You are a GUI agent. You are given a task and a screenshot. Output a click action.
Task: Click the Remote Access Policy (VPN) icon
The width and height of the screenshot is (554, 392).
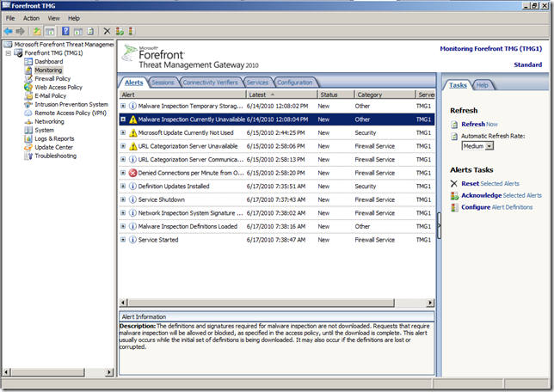tap(28, 113)
